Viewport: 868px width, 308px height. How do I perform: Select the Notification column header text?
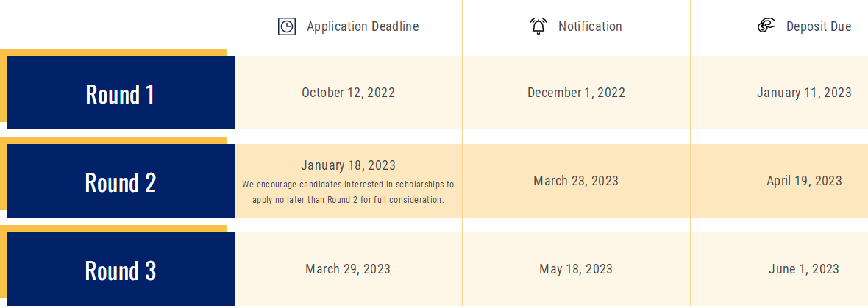click(x=590, y=26)
